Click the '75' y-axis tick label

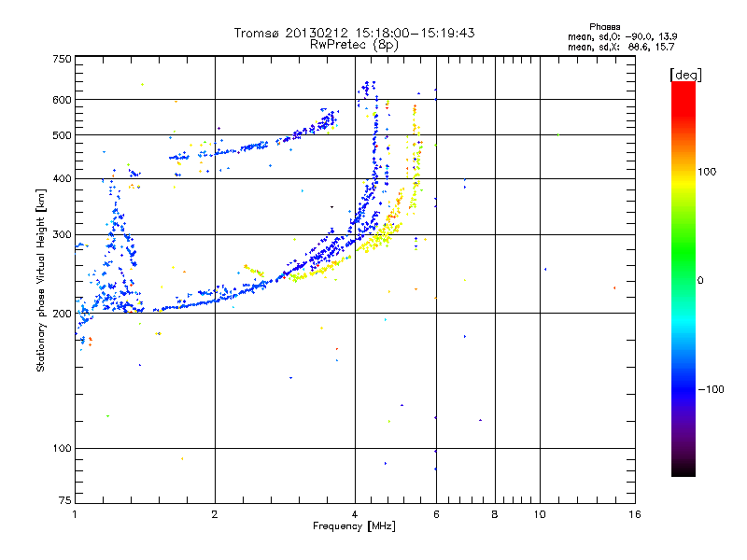(65, 500)
